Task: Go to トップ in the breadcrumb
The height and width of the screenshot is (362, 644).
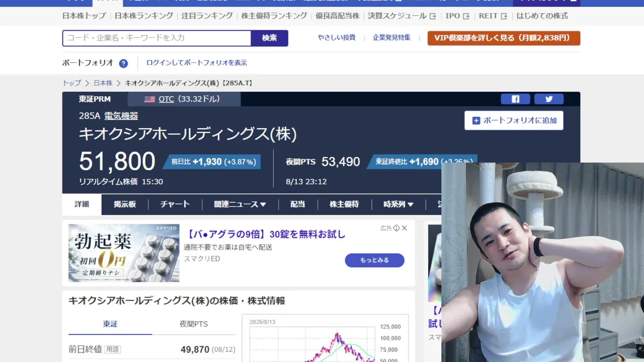Action: tap(71, 83)
